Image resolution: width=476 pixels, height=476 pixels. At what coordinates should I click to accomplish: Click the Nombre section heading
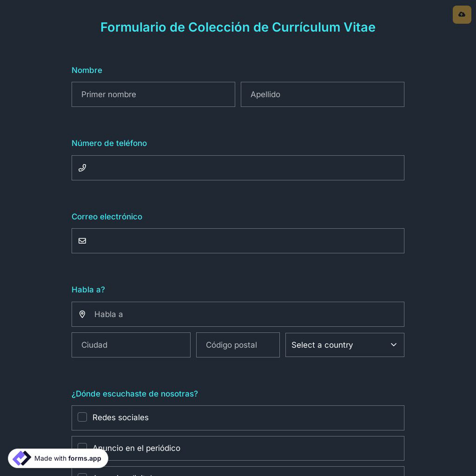pyautogui.click(x=87, y=70)
